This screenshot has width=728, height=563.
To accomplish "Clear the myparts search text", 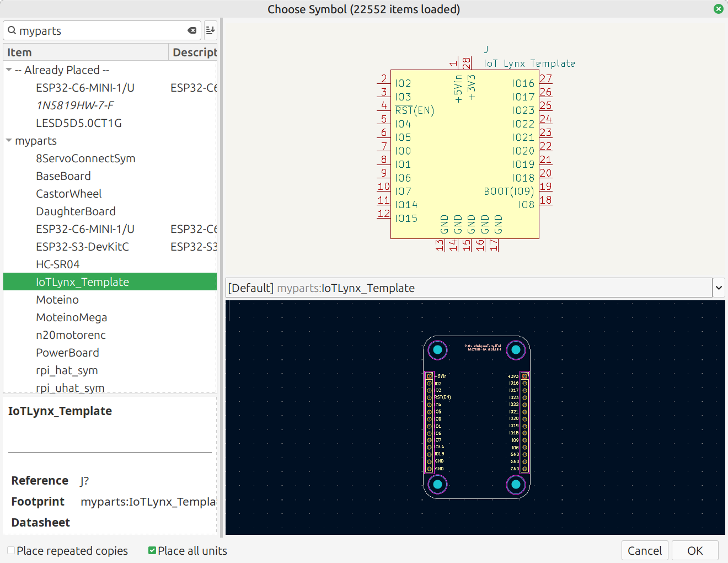I will pos(192,30).
